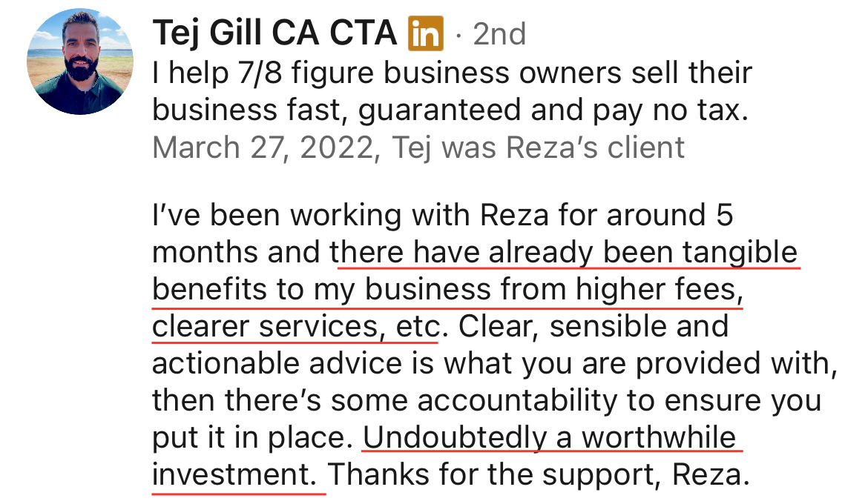
Task: Click headline line 'I help 7/8 figure business owners'
Action: pos(452,73)
